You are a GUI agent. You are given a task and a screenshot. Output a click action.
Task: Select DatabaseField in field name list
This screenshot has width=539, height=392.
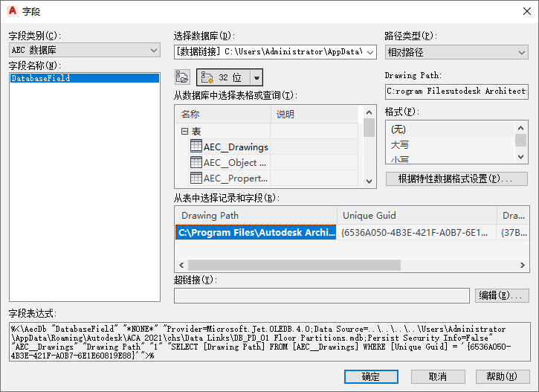pyautogui.click(x=85, y=78)
